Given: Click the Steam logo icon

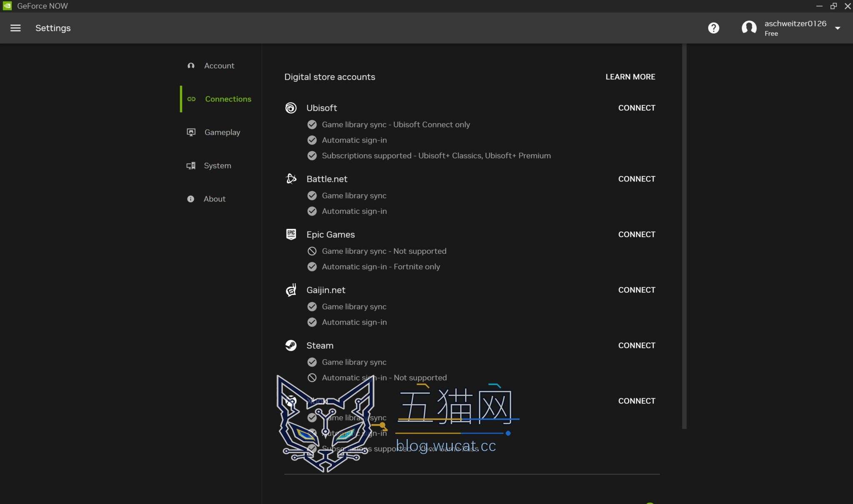Looking at the screenshot, I should (x=291, y=345).
